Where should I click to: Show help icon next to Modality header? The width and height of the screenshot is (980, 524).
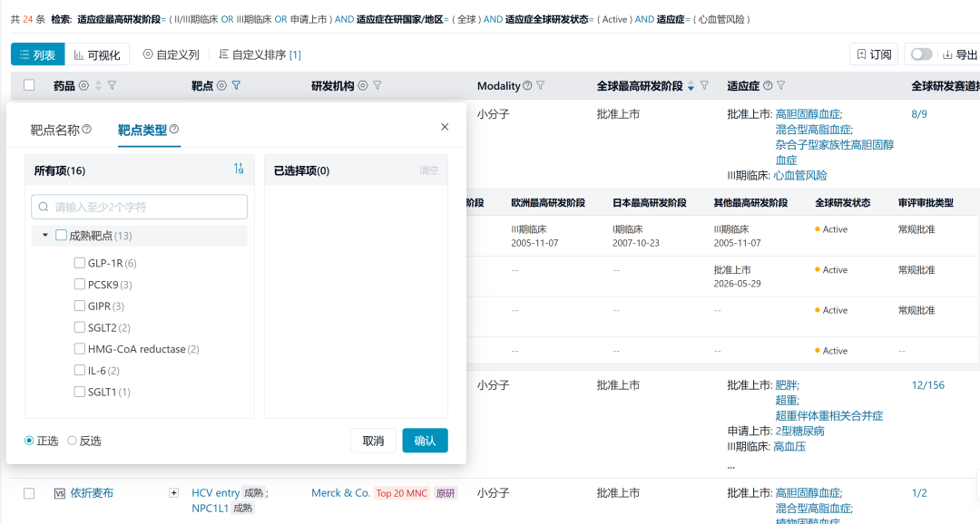coord(527,85)
